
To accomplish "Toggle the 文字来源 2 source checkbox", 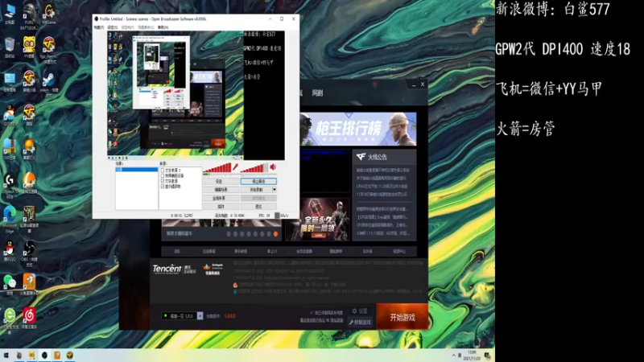I will click(x=163, y=171).
